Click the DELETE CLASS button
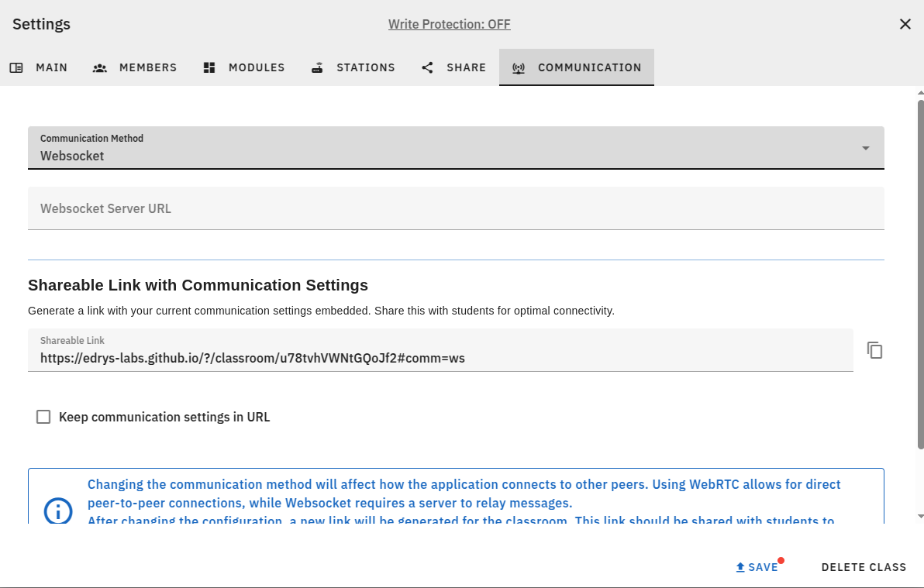The width and height of the screenshot is (924, 588). (864, 566)
